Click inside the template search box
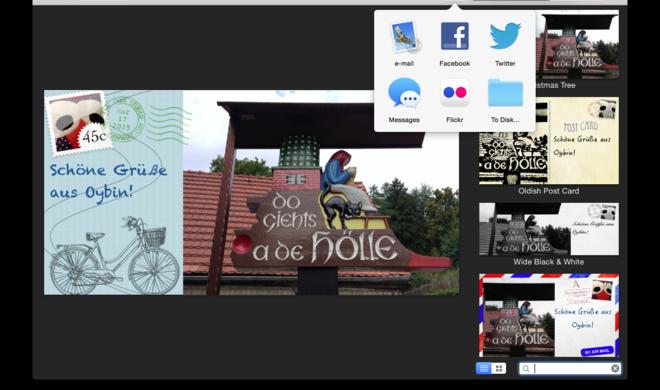The image size is (660, 390). pos(570,369)
